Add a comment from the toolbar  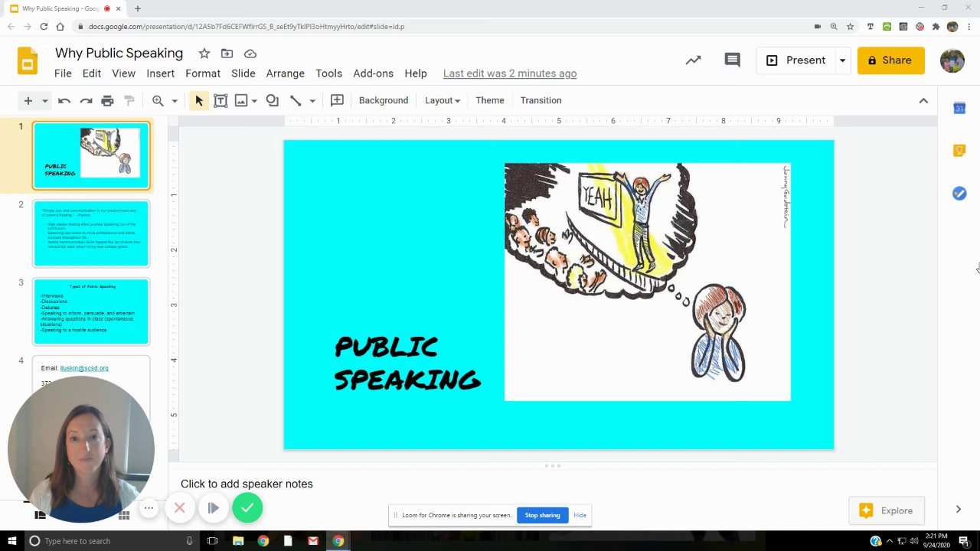click(337, 100)
